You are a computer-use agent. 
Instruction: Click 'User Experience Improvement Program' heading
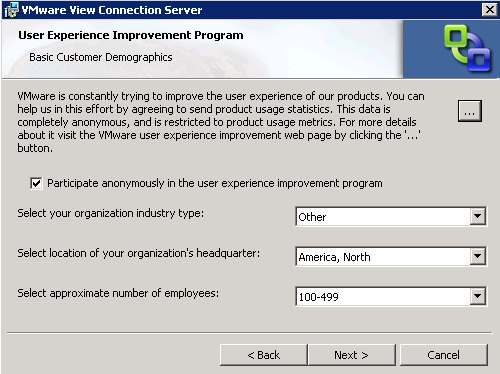[x=131, y=35]
